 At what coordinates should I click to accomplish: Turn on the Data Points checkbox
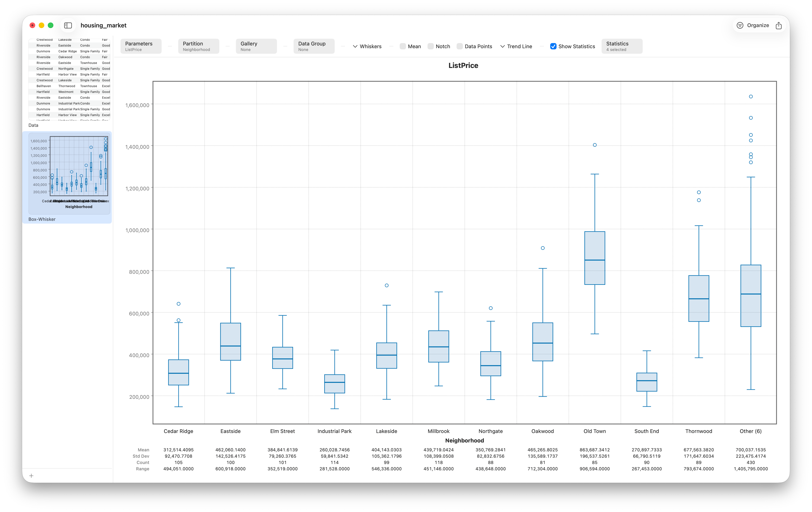click(460, 46)
